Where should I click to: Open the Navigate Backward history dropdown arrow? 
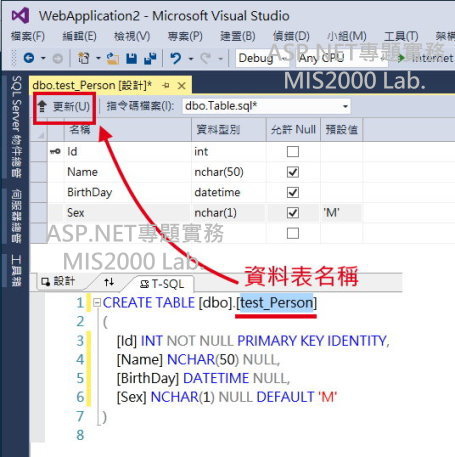[43, 58]
